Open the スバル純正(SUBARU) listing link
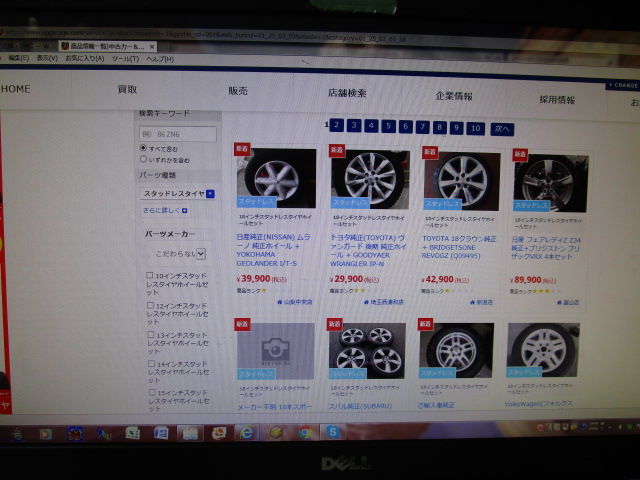This screenshot has width=640, height=480. (360, 406)
